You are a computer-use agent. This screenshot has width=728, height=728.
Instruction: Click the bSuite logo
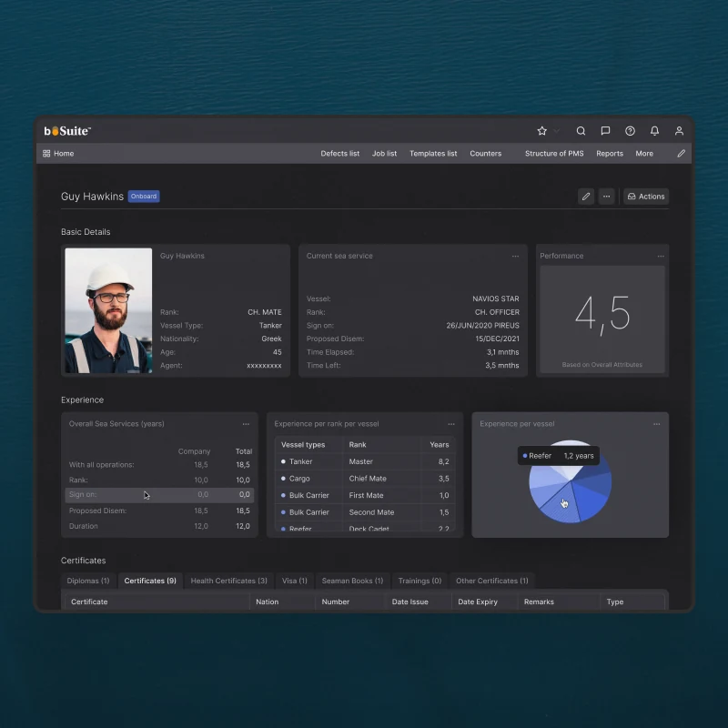tap(67, 131)
